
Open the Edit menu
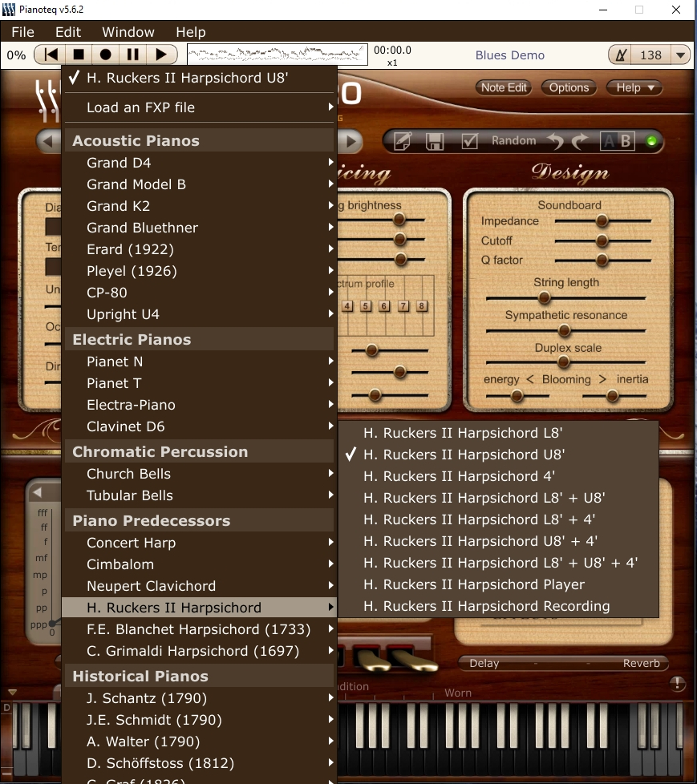coord(68,32)
